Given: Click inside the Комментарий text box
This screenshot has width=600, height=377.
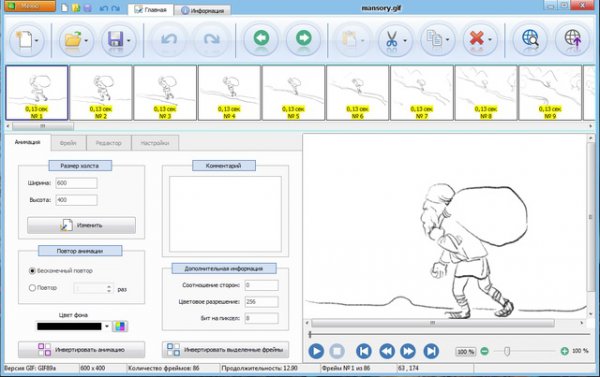Looking at the screenshot, I should pos(225,214).
